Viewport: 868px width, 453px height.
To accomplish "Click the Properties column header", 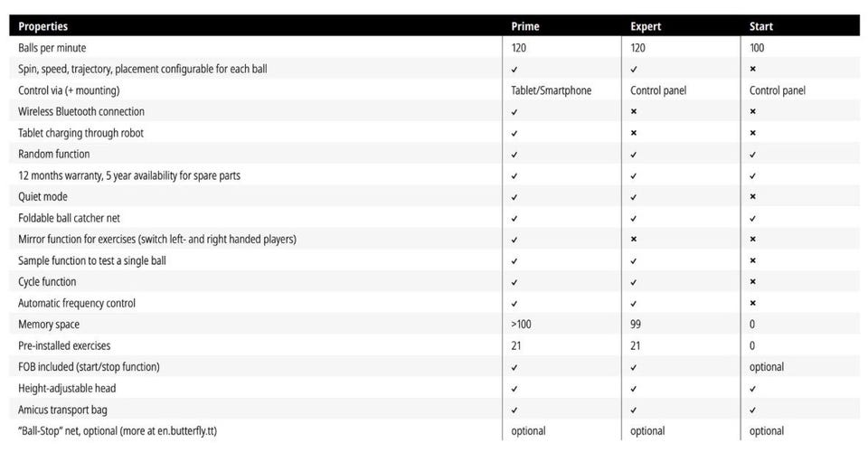I will (42, 26).
